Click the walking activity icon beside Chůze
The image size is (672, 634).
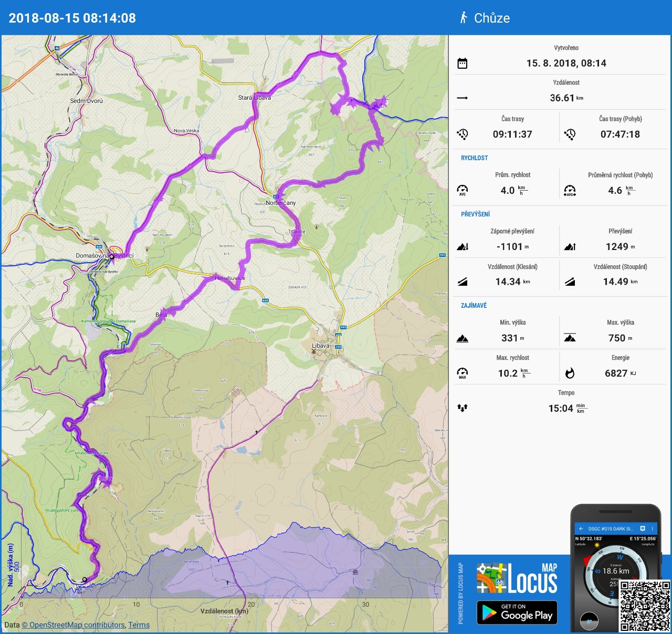point(464,18)
